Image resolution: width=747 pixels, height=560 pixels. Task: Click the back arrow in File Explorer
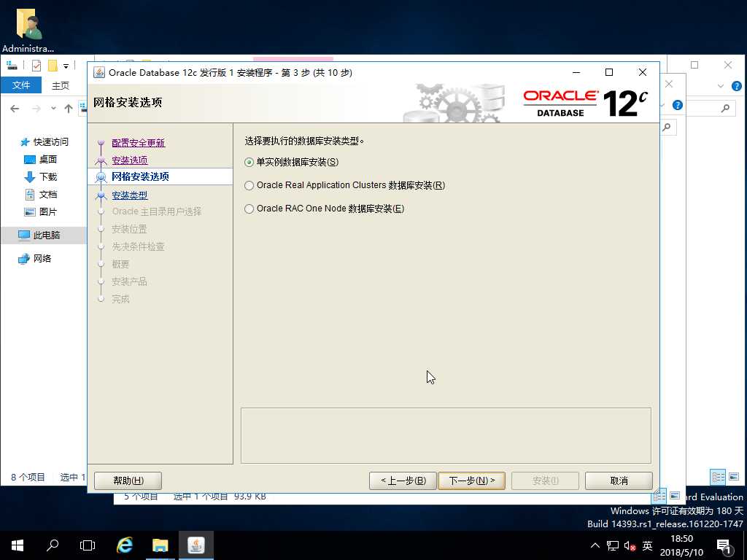pos(15,109)
